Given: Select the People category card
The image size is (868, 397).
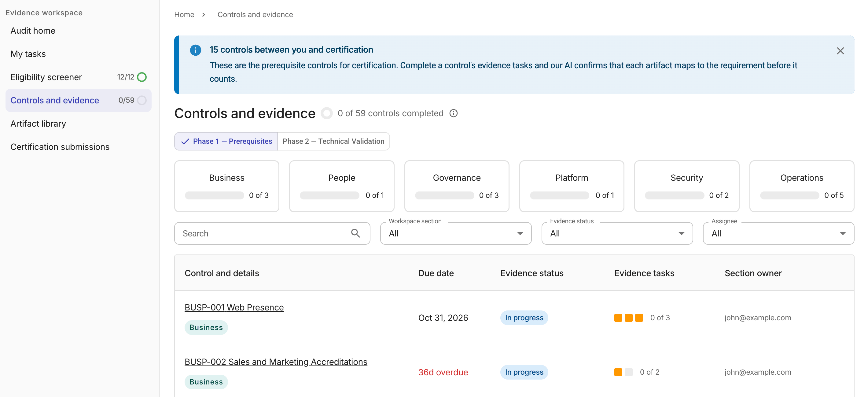Looking at the screenshot, I should (x=342, y=186).
